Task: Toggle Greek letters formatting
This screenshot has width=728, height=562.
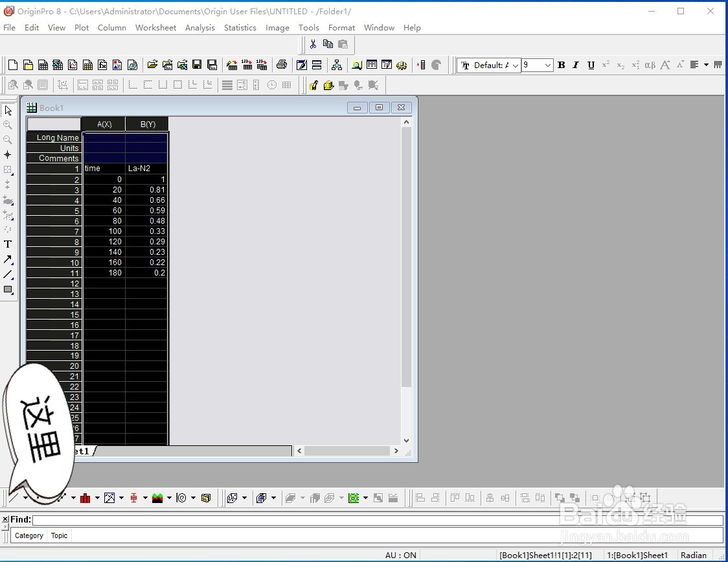Action: coord(650,65)
